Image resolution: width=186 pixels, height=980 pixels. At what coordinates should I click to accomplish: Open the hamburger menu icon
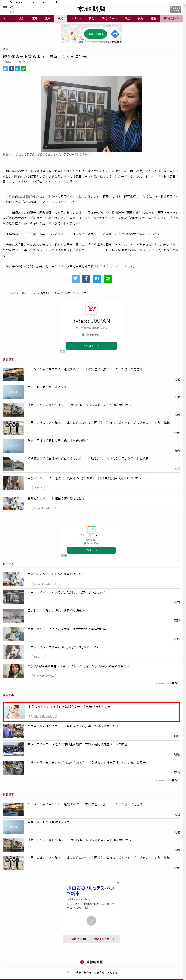5,8
